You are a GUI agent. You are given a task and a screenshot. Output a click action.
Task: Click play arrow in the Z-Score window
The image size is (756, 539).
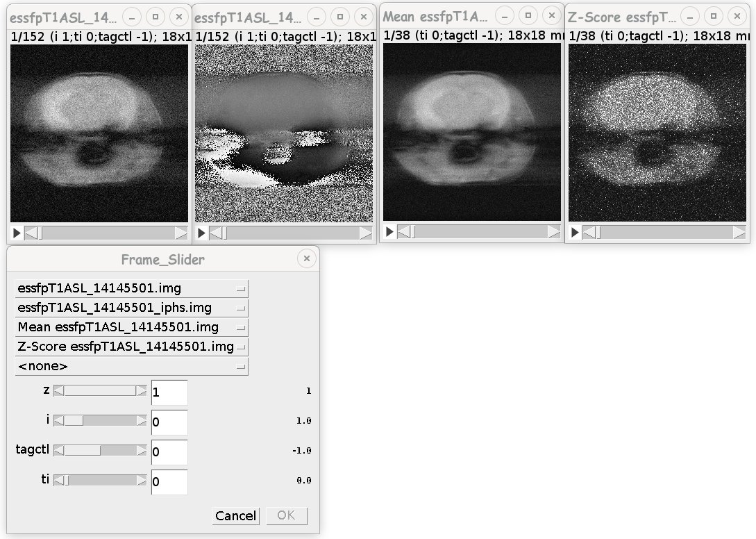[573, 233]
